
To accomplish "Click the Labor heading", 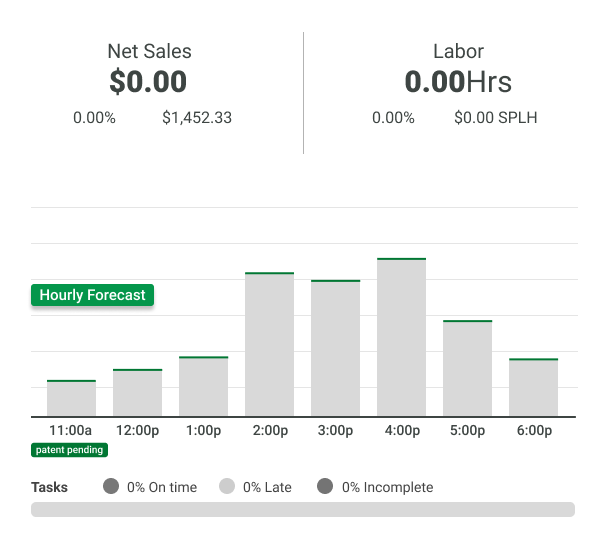I will click(458, 51).
